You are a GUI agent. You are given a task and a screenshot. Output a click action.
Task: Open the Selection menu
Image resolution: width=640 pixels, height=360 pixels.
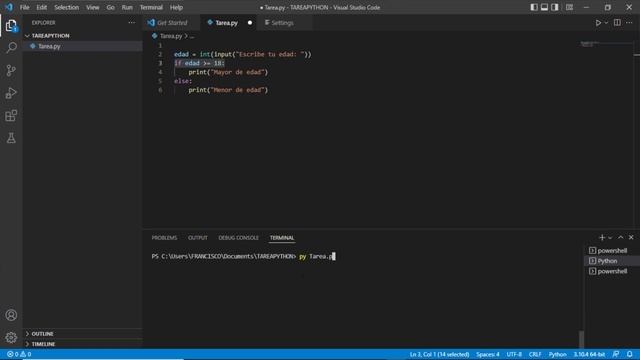(66, 7)
